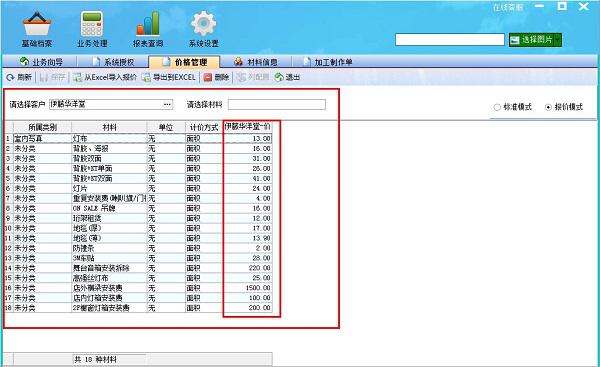600x367 pixels.
Task: Click the 退出 exit toolbar icon
Action: 279,77
